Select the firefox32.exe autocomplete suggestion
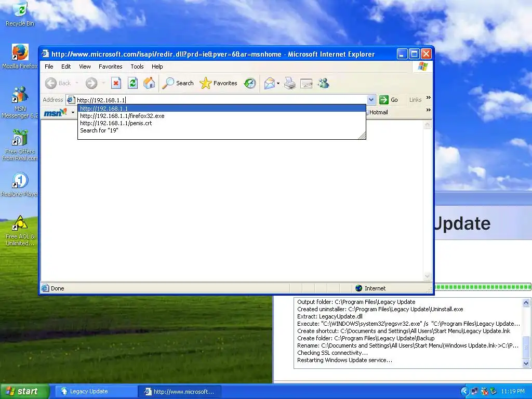Viewport: 532px width, 399px height. (222, 116)
